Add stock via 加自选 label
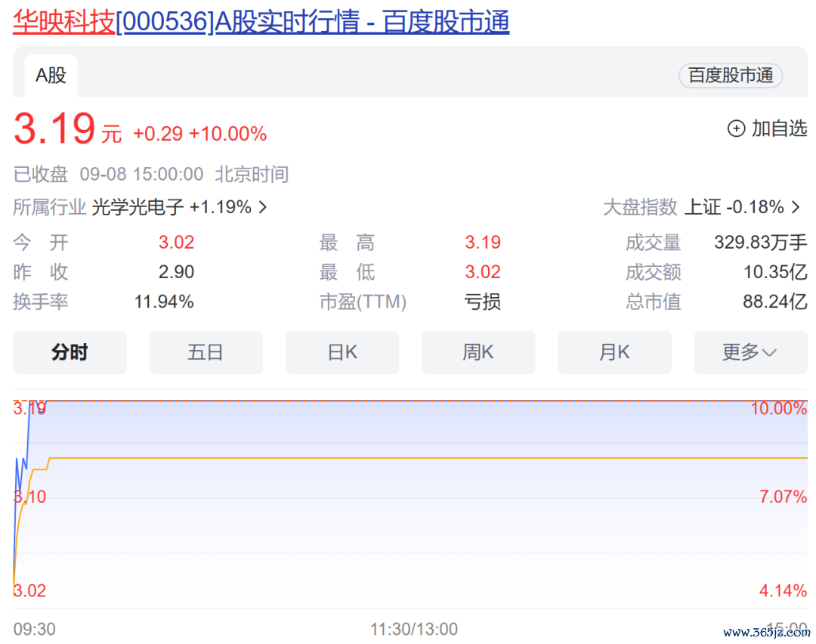The height and width of the screenshot is (644, 816). 779,128
